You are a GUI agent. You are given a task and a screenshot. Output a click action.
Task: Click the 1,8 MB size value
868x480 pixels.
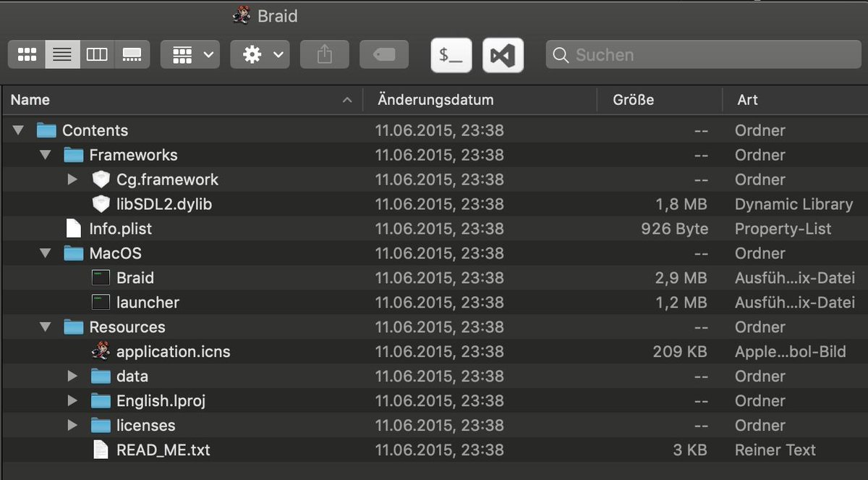pos(681,204)
